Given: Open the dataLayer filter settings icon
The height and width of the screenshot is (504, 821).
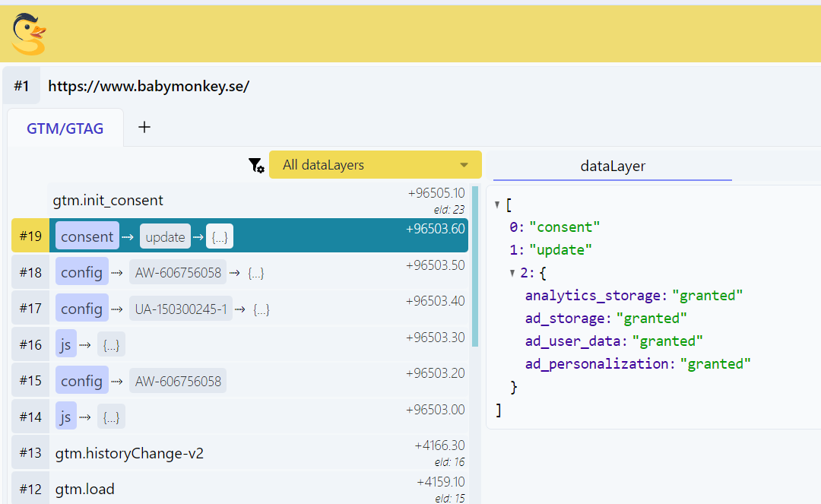Looking at the screenshot, I should pyautogui.click(x=256, y=166).
